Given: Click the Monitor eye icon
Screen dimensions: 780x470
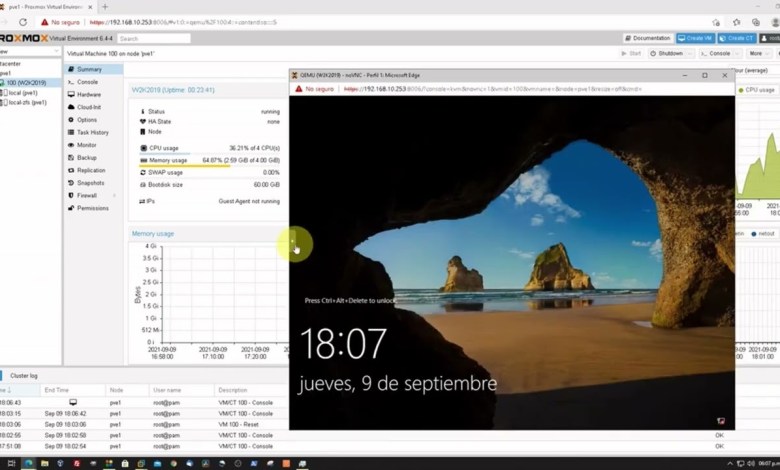Looking at the screenshot, I should (71, 145).
